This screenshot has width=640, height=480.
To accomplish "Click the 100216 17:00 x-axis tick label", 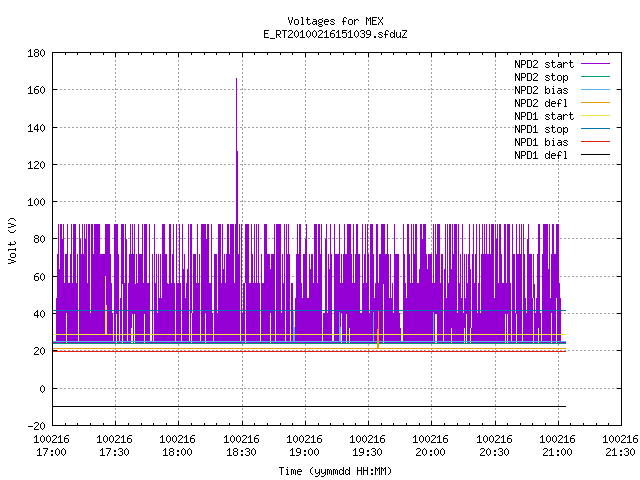I will pyautogui.click(x=51, y=445).
